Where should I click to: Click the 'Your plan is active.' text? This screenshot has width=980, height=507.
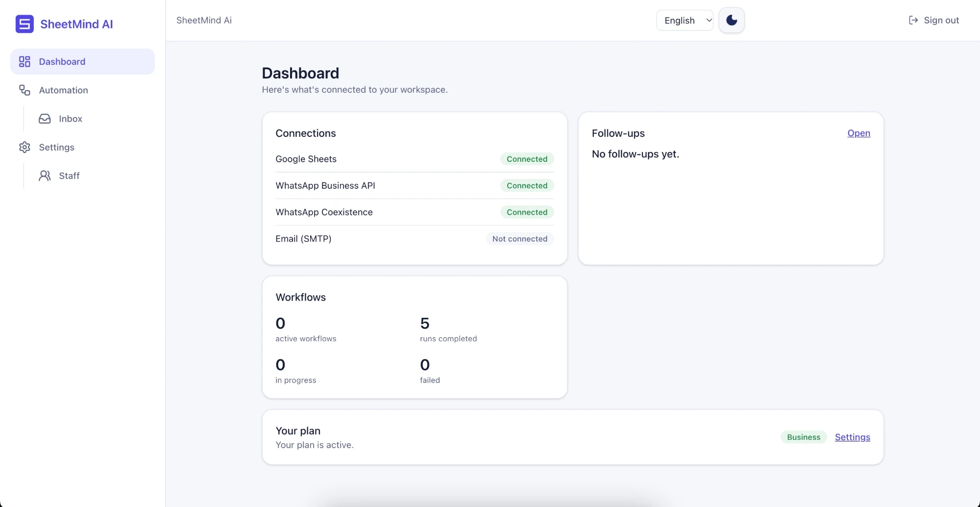(315, 445)
